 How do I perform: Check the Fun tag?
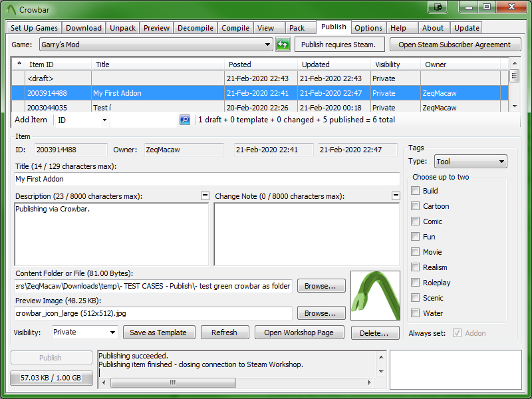point(415,237)
